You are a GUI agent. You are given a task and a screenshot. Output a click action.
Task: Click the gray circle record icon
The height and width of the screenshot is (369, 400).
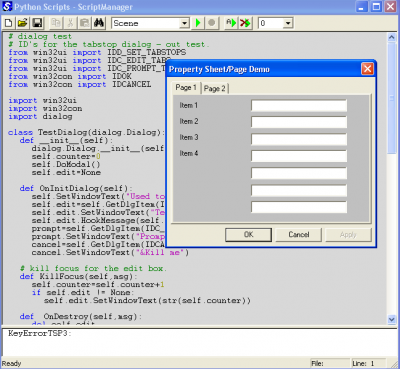point(212,23)
